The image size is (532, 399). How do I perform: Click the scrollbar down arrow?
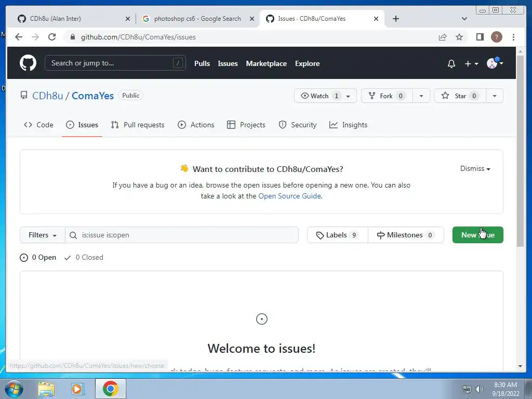(521, 366)
